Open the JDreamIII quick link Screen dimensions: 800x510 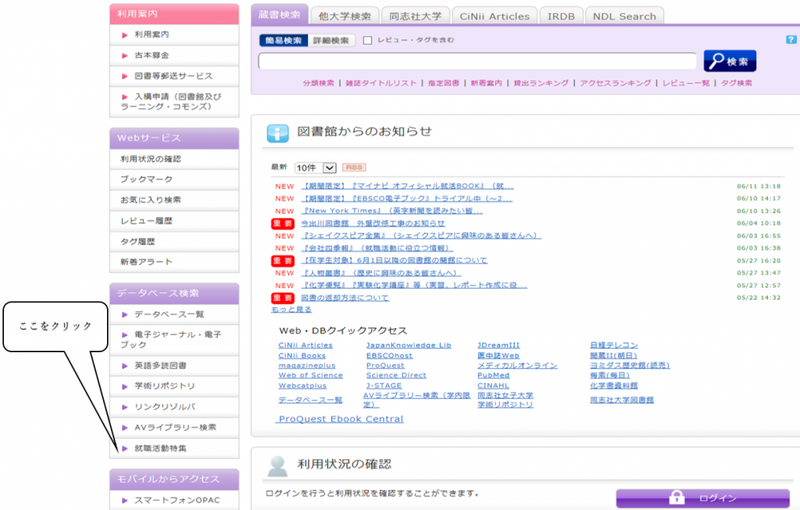[x=498, y=345]
